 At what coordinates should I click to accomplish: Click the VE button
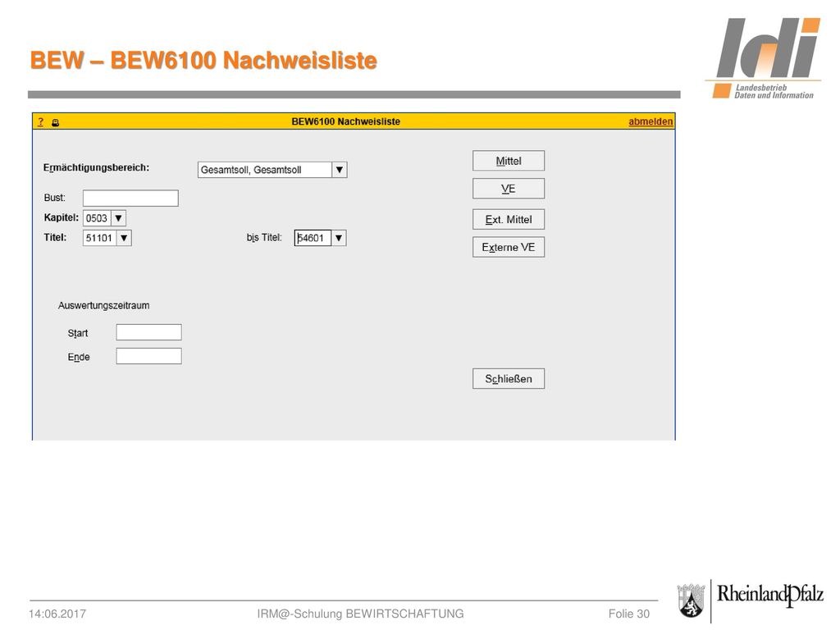coord(509,189)
